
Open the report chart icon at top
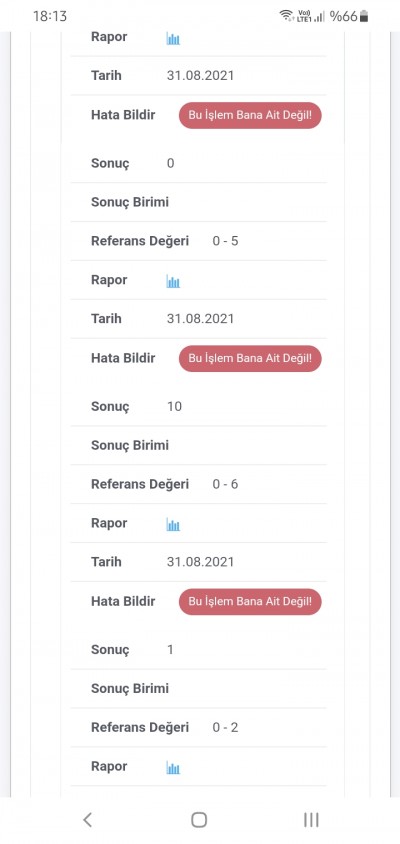173,38
